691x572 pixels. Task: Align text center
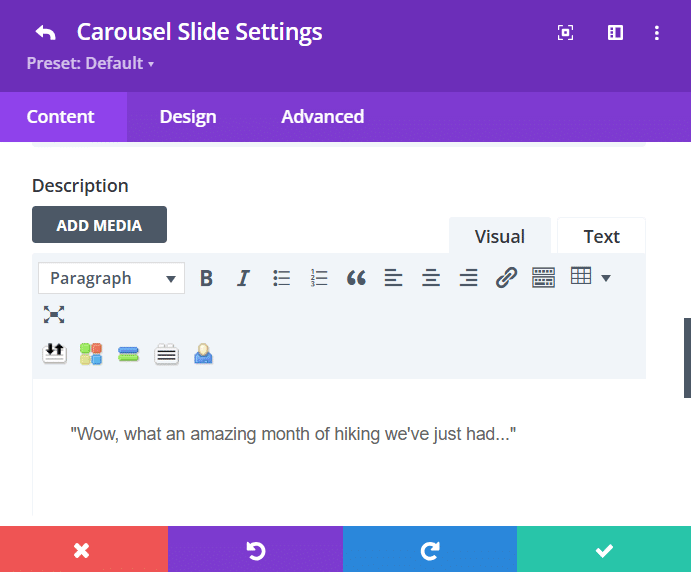(x=431, y=278)
